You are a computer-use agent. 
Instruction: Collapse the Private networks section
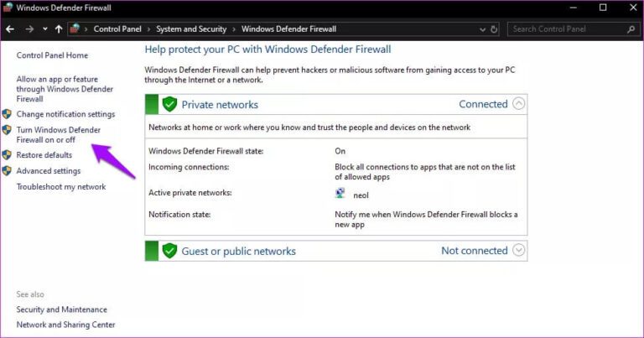click(518, 105)
